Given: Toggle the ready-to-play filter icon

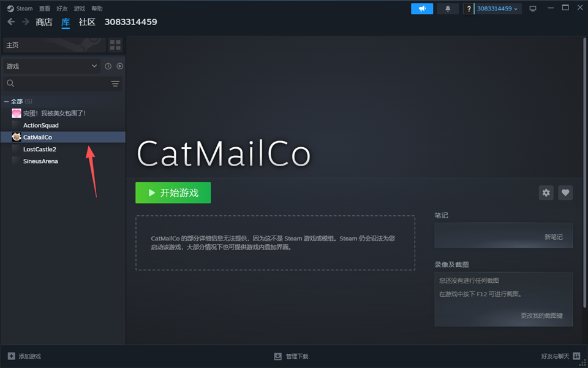Looking at the screenshot, I should pos(119,66).
